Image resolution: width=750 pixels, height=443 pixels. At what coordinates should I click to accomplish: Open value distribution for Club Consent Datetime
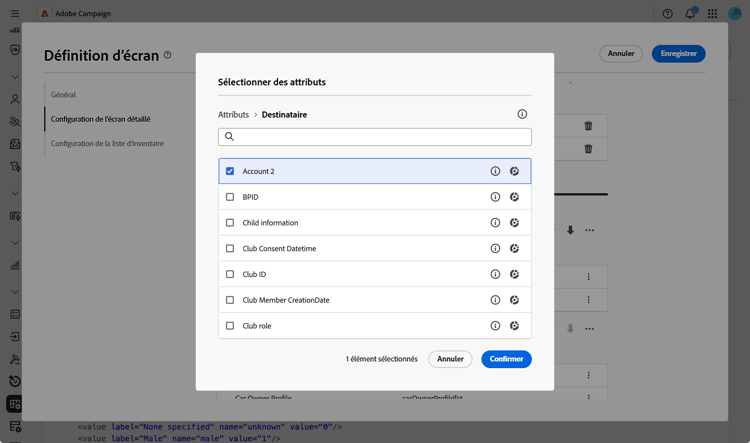tap(514, 249)
